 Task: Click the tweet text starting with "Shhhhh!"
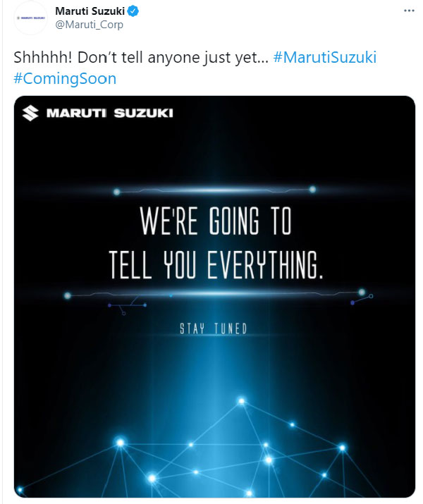pos(141,57)
